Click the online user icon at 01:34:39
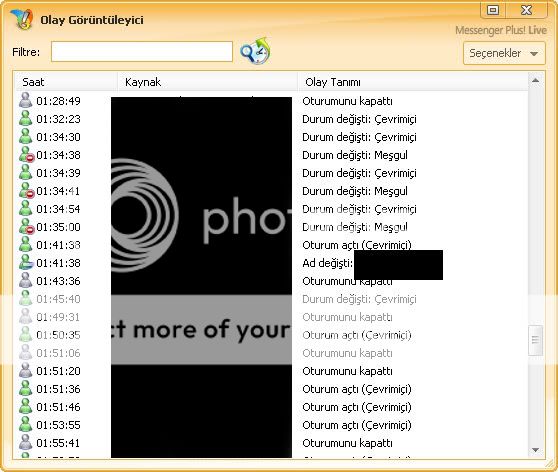 pos(25,173)
